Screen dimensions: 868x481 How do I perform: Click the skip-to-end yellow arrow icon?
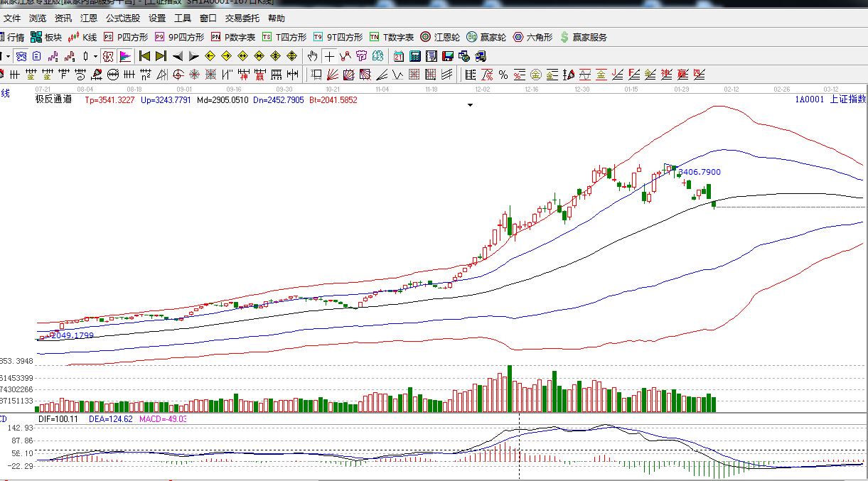tap(161, 56)
